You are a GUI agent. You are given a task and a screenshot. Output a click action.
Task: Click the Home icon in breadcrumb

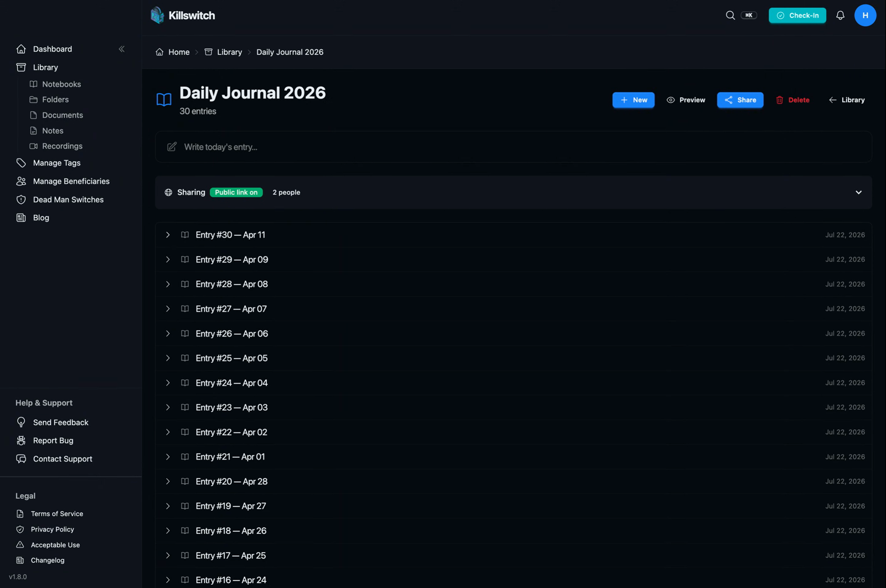159,52
